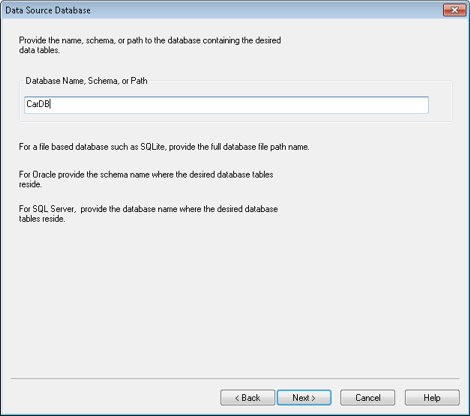Click the 'Provide the name, schema, or path' instruction
Image resolution: width=470 pixels, height=416 pixels.
pos(150,40)
